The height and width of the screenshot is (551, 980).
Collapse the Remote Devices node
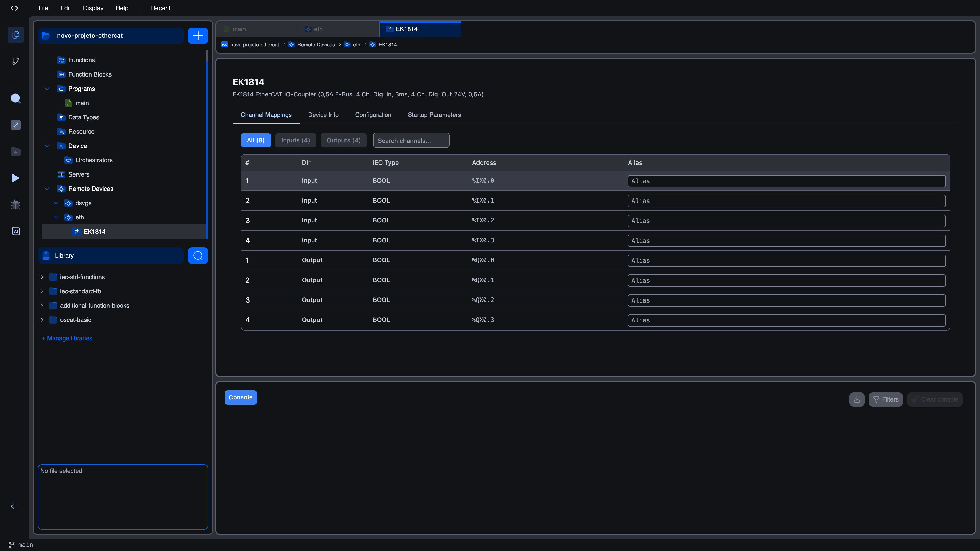pos(47,189)
